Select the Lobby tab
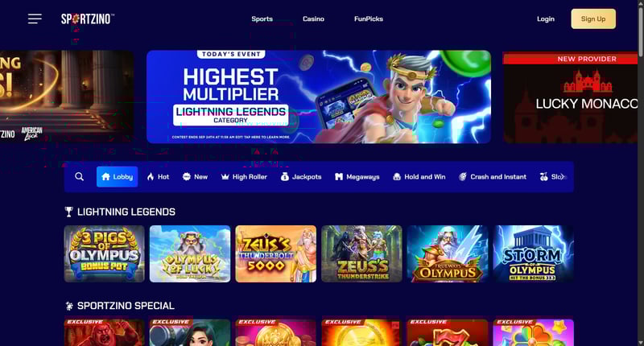 [117, 177]
